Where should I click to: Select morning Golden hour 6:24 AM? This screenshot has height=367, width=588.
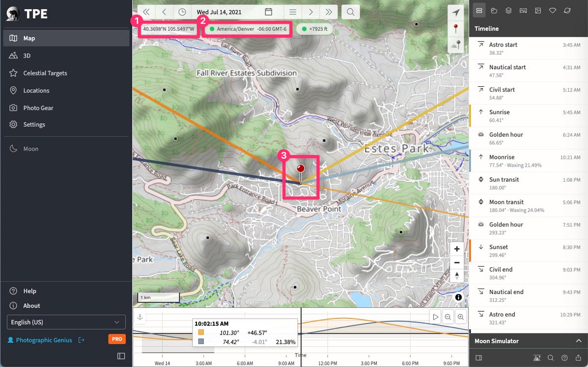pyautogui.click(x=529, y=139)
